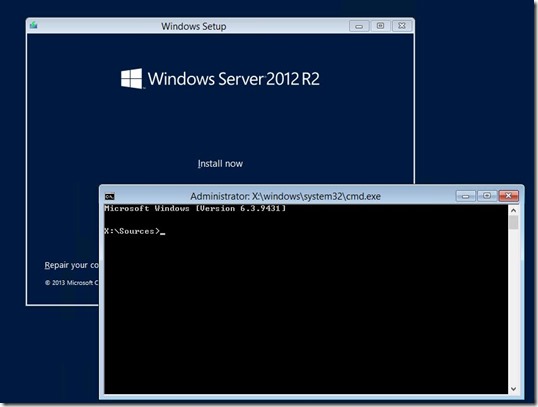Image resolution: width=538 pixels, height=407 pixels.
Task: Click the Windows Server 2012 R2 logo
Action: click(220, 79)
